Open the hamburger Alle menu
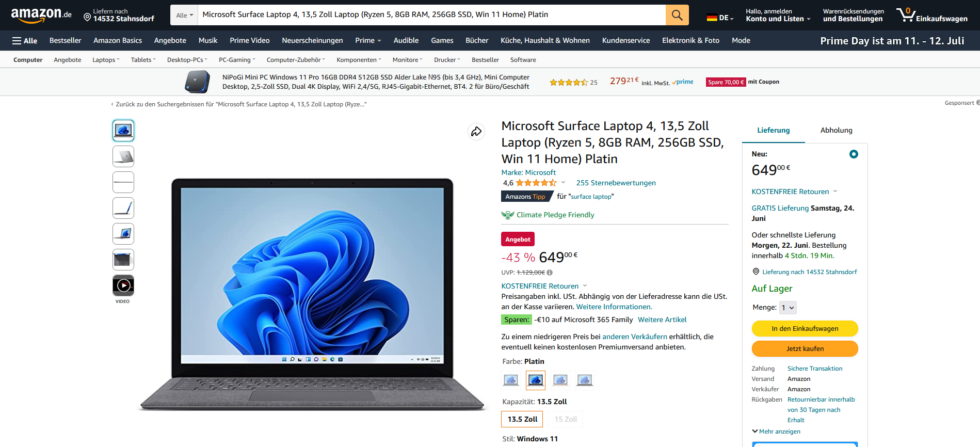Screen dimensions: 980x447 [x=25, y=41]
